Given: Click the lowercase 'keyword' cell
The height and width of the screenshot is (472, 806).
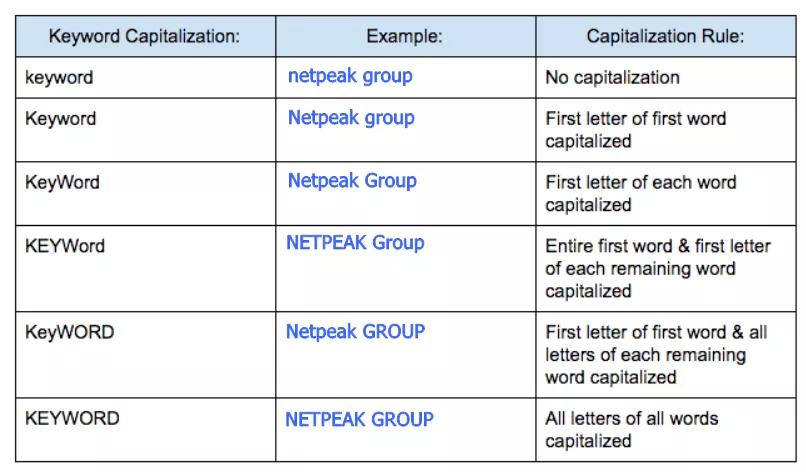Looking at the screenshot, I should pyautogui.click(x=145, y=78).
